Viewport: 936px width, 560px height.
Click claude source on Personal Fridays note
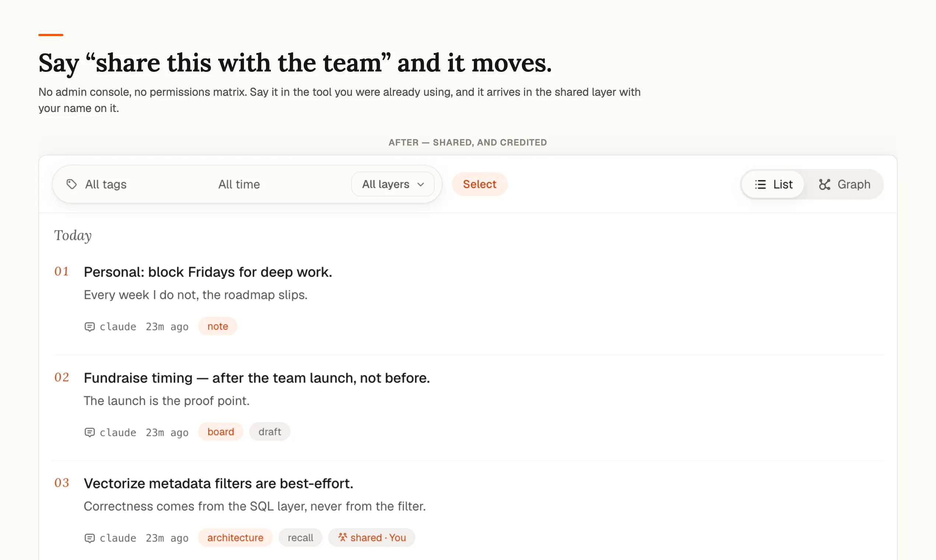[x=118, y=326]
